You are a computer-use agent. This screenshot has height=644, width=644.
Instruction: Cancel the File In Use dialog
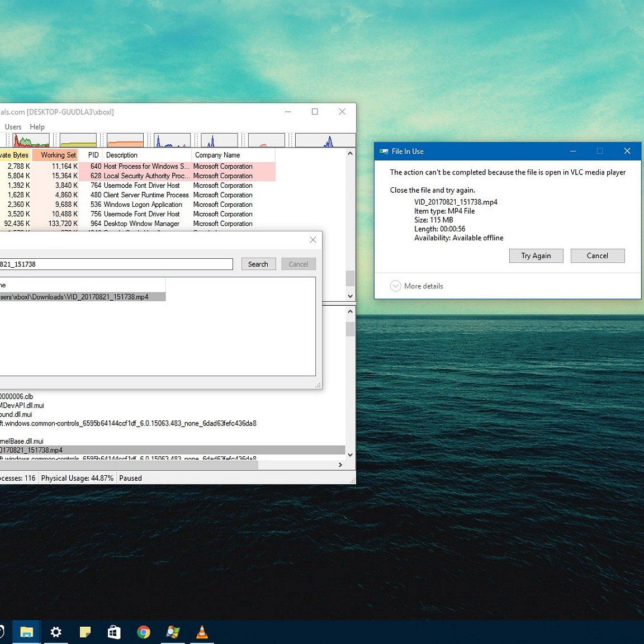[x=597, y=256]
